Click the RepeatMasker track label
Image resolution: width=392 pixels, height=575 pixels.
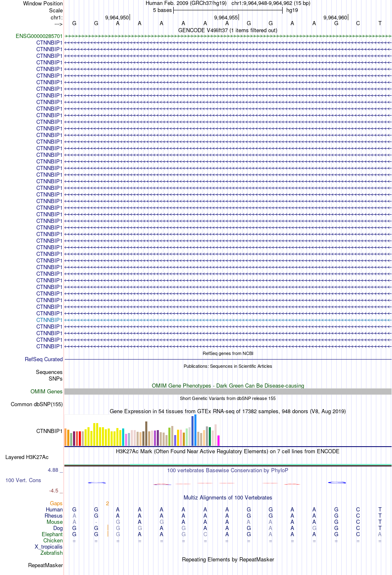tap(45, 565)
